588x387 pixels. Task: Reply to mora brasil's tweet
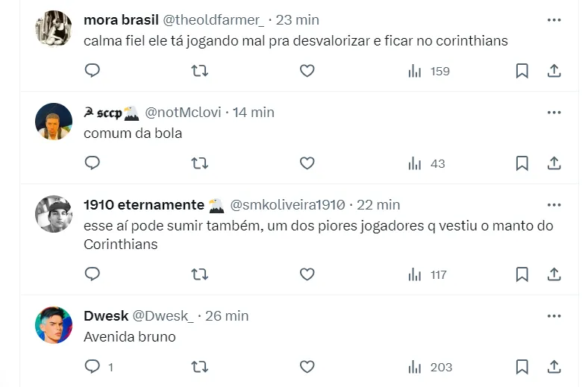coord(93,71)
